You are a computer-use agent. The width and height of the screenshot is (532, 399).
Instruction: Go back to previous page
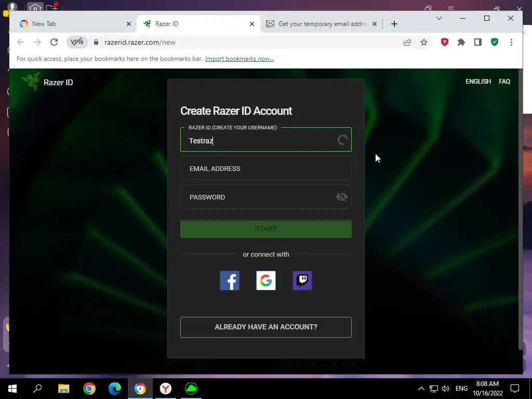(21, 42)
